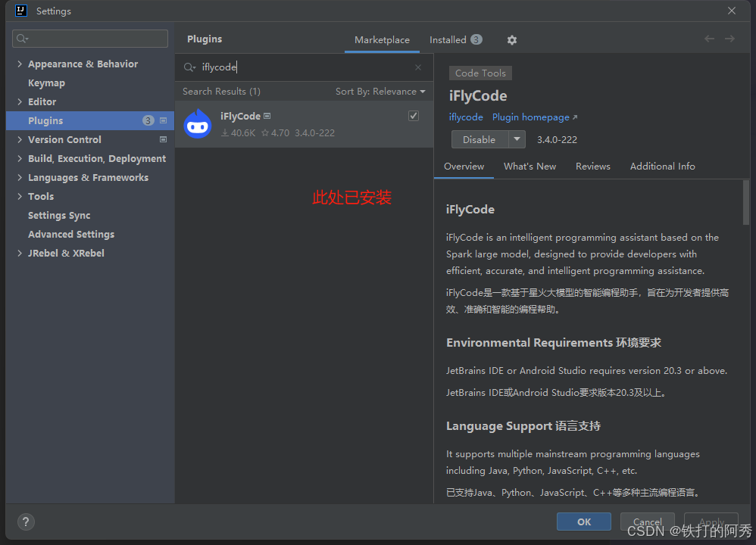Click the icon beside iFlyCode plugin name
756x545 pixels.
267,116
